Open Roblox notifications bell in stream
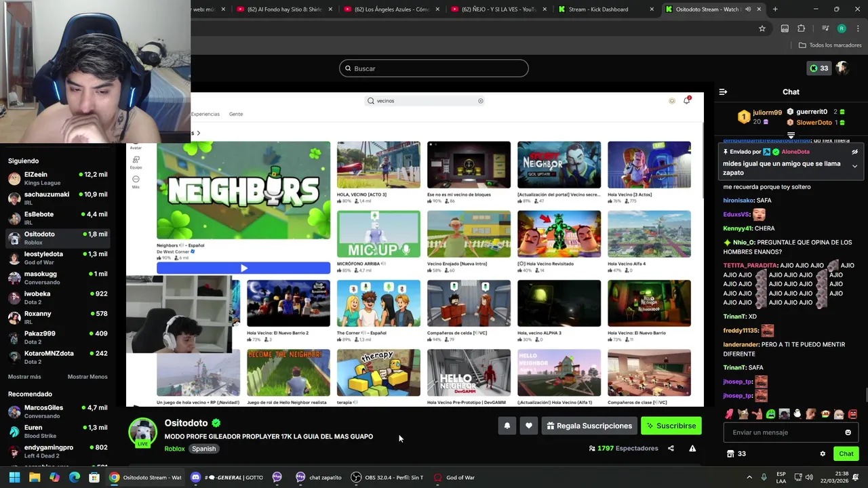The width and height of the screenshot is (868, 488). 687,100
